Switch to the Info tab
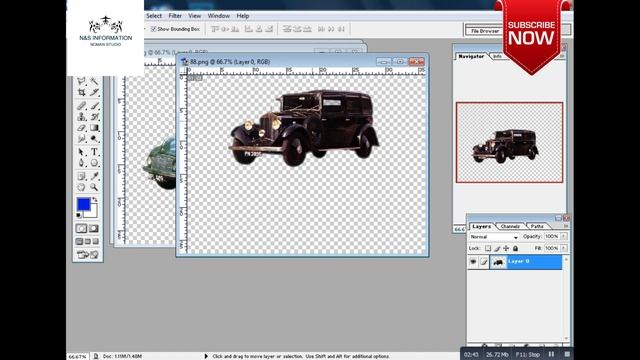Screen dimensions: 640x360 [498, 56]
